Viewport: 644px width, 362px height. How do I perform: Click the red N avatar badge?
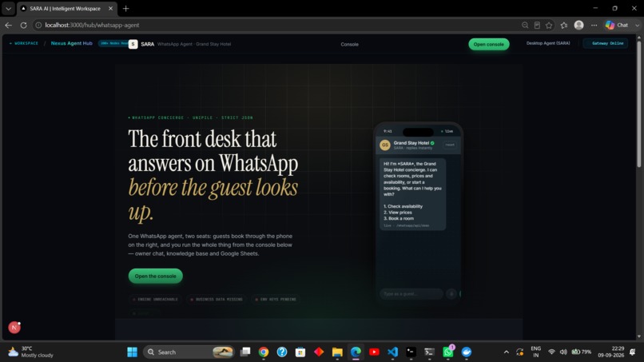click(x=14, y=327)
